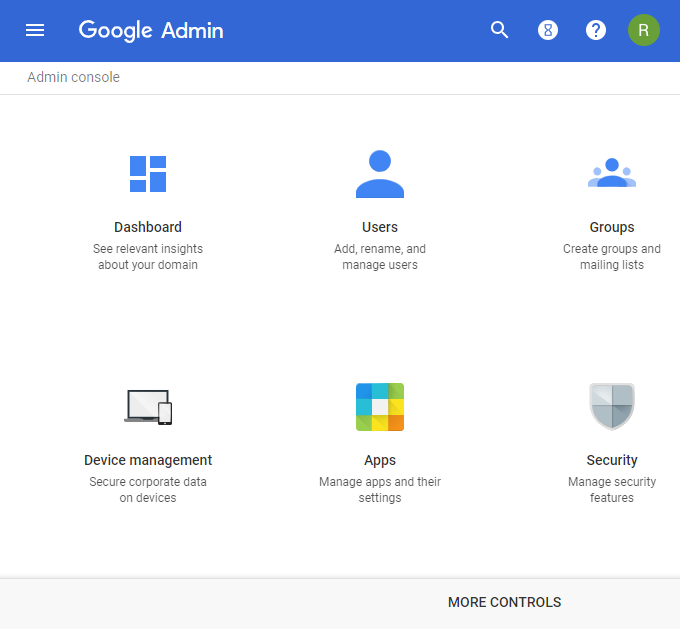Click the colorful Apps grid icon
Screen dimensions: 680x632
[380, 407]
